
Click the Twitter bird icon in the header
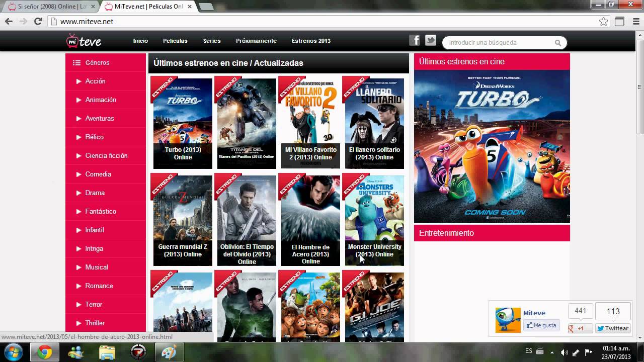coord(430,41)
